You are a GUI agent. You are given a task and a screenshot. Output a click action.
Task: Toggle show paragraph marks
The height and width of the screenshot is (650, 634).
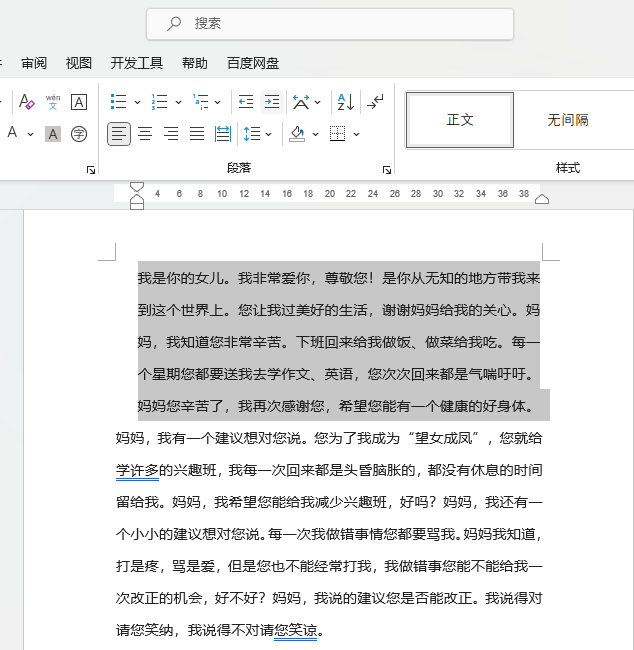tap(375, 102)
